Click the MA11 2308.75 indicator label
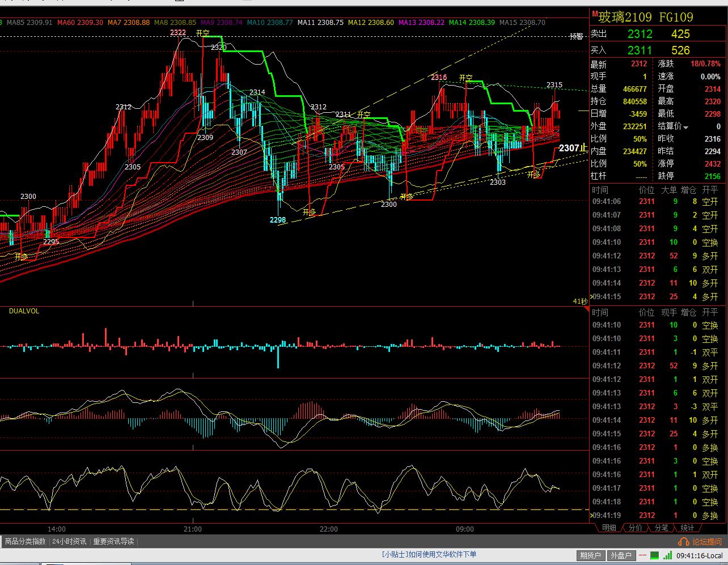The height and width of the screenshot is (565, 728). [320, 23]
